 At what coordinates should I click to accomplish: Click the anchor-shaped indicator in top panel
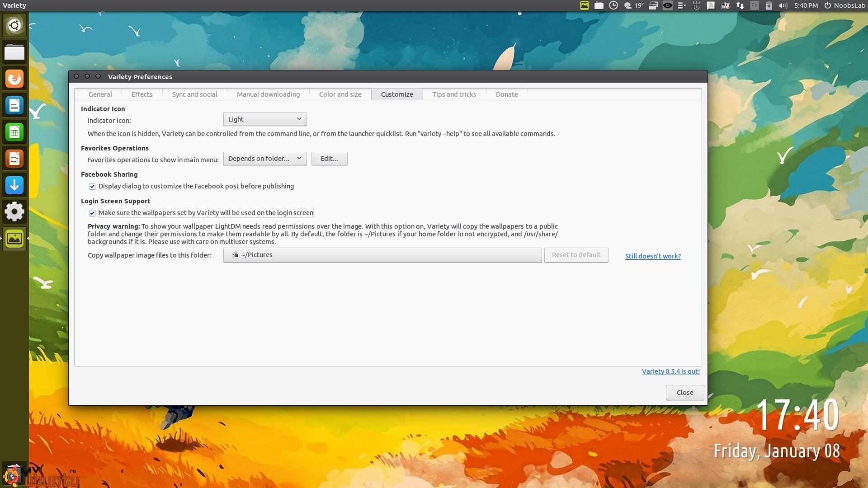[x=697, y=5]
